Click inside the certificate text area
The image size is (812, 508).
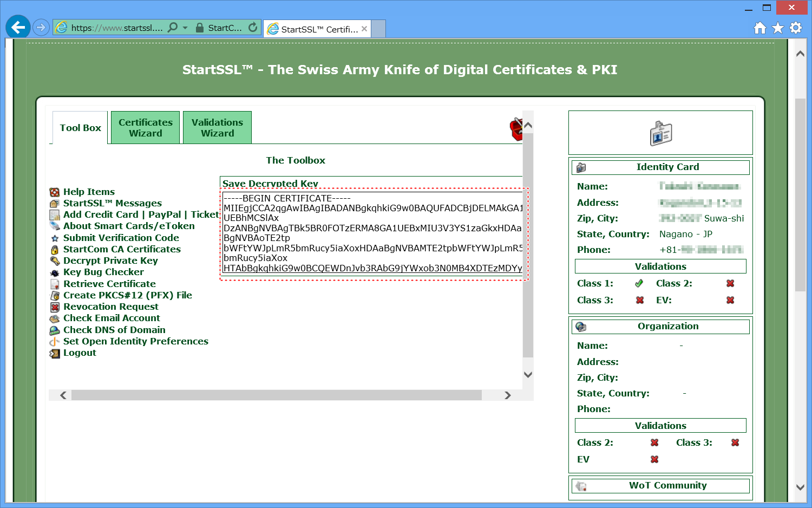point(372,233)
